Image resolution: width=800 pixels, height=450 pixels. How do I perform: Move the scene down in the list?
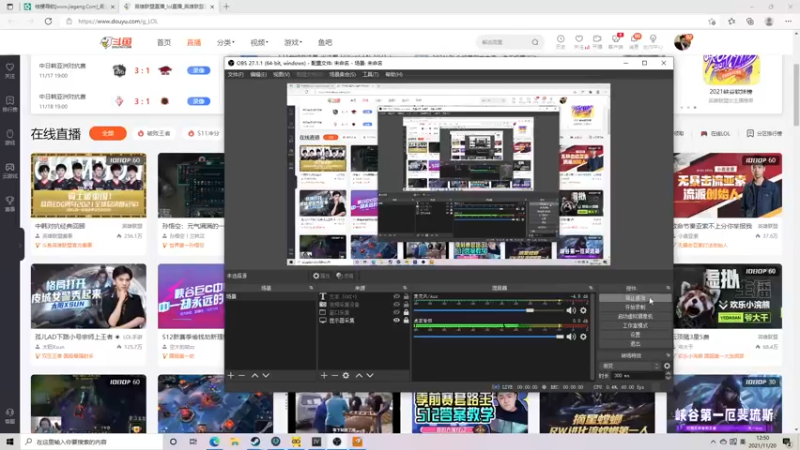[266, 376]
